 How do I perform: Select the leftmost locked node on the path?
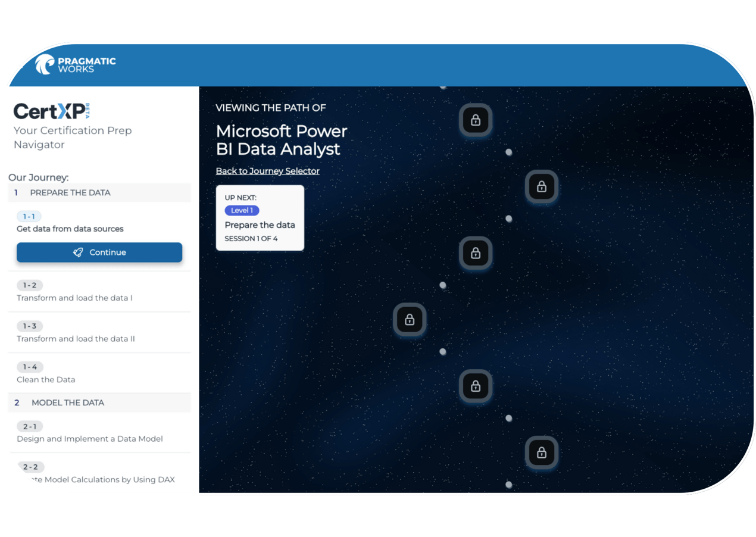coord(410,320)
